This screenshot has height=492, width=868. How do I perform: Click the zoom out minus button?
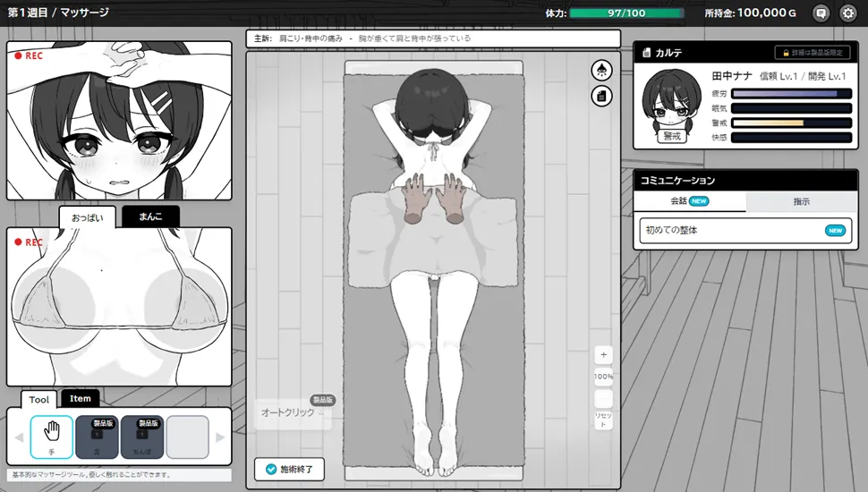(603, 399)
